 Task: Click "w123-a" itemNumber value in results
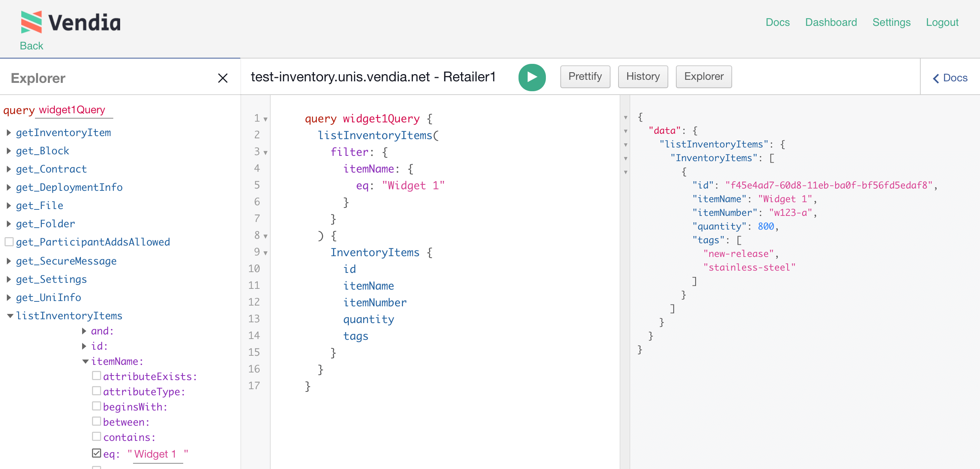click(x=790, y=212)
